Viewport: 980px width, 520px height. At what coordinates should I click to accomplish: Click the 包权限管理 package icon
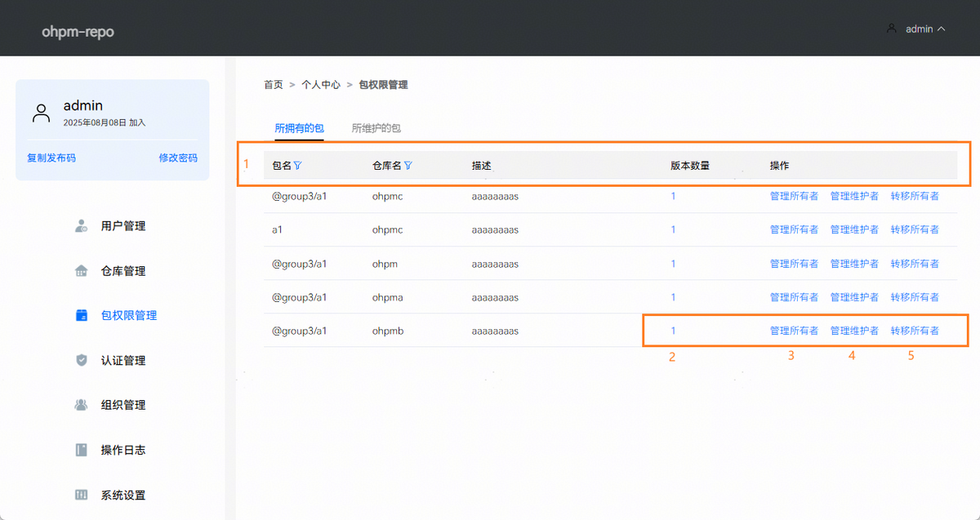pyautogui.click(x=82, y=315)
